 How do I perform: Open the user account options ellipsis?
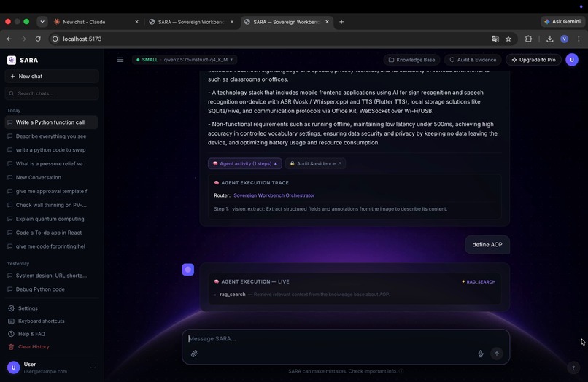[x=93, y=367]
